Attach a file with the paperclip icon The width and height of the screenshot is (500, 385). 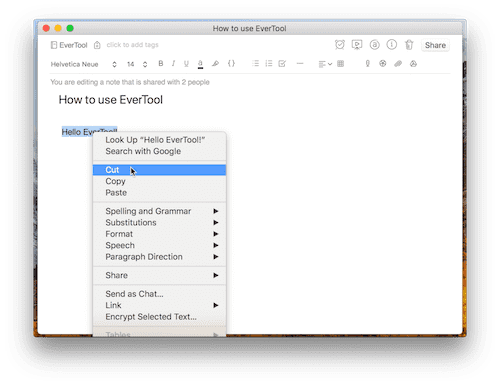pos(398,63)
